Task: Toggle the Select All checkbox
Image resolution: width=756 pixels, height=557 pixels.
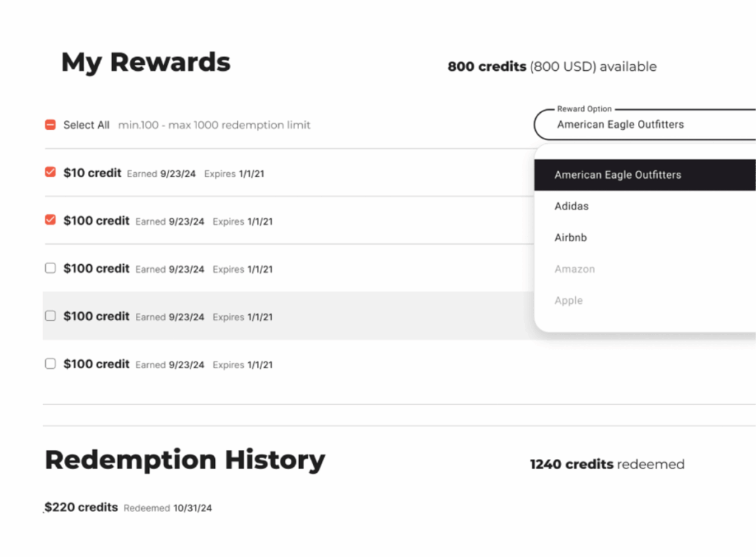Action: [50, 125]
